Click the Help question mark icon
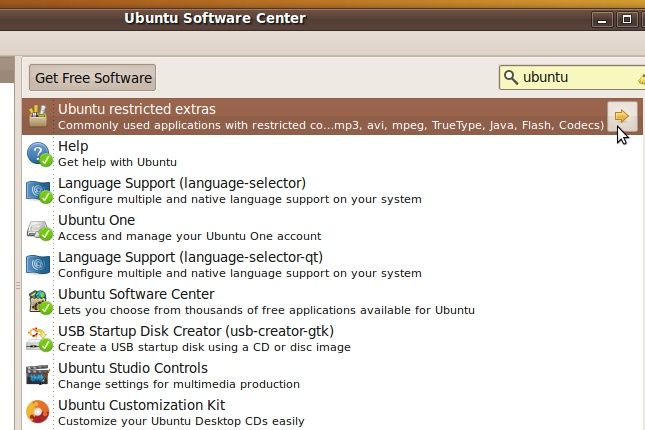This screenshot has width=645, height=430. tap(39, 154)
